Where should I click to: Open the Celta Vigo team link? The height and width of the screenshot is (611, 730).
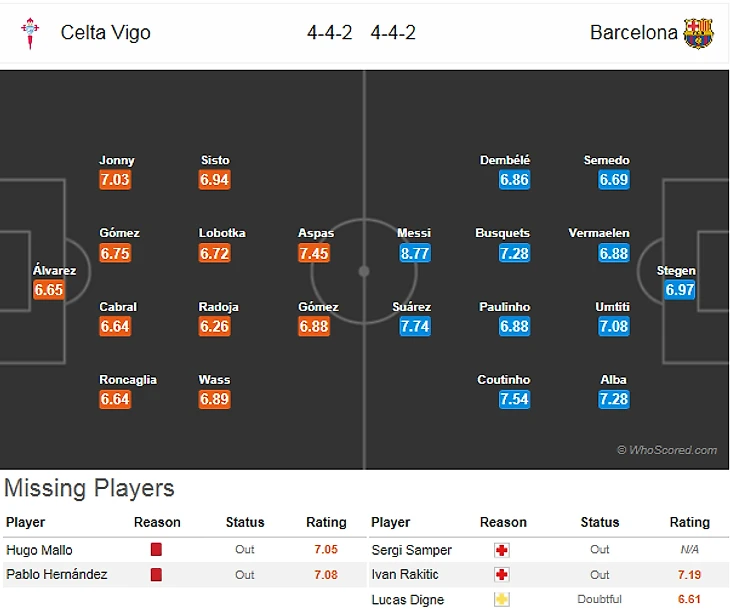(105, 33)
